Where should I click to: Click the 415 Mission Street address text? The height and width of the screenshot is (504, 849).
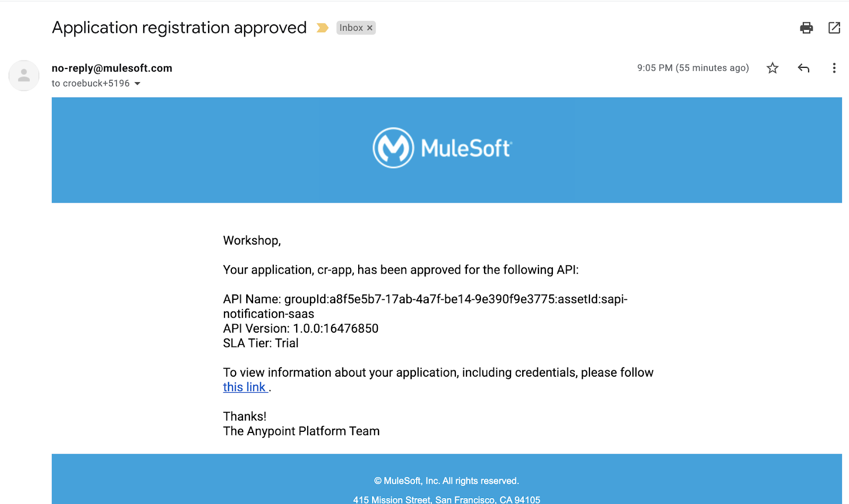(x=446, y=499)
